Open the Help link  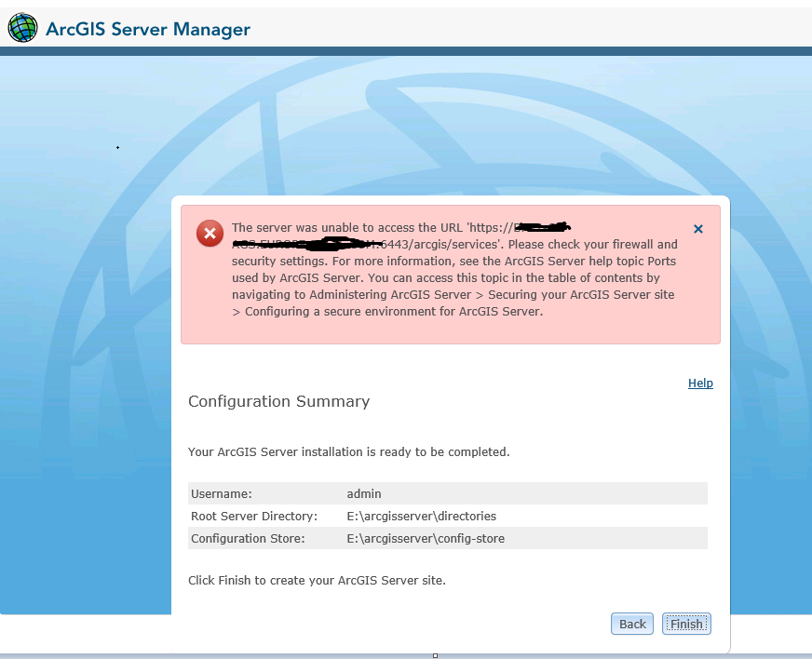coord(700,383)
